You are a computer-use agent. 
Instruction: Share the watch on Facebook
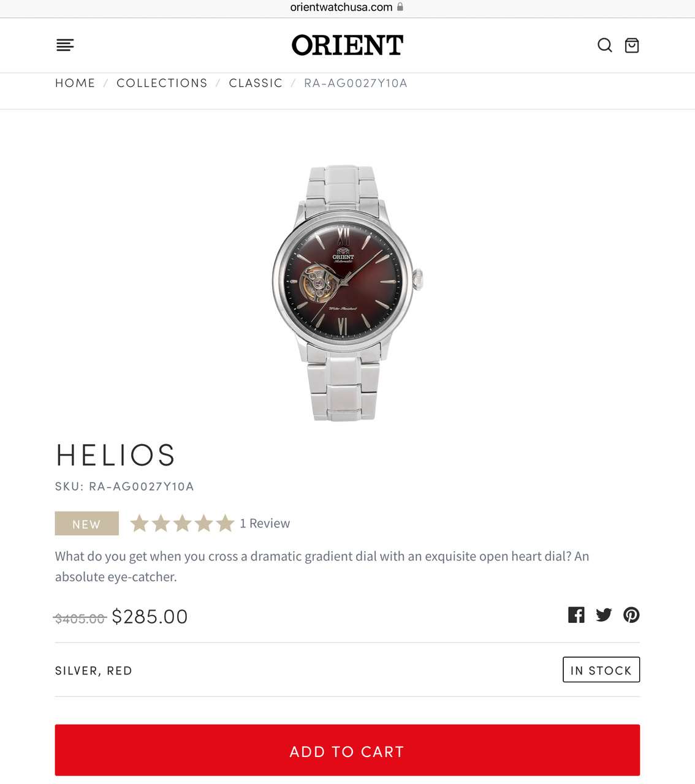point(576,615)
